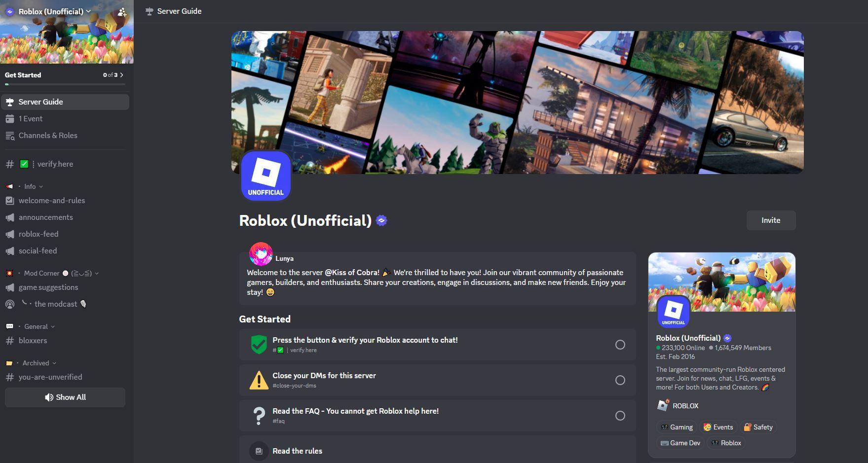Click the yellow warning triangle icon

click(259, 380)
